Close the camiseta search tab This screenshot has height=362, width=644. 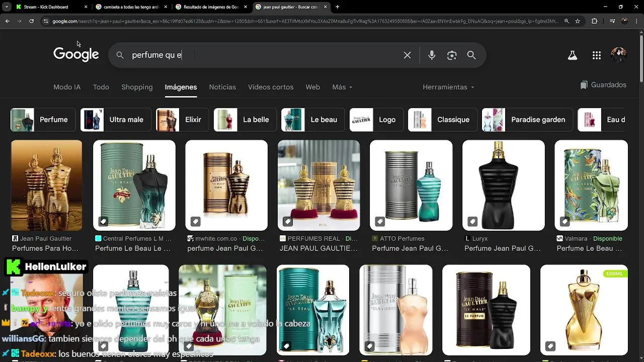(x=166, y=7)
